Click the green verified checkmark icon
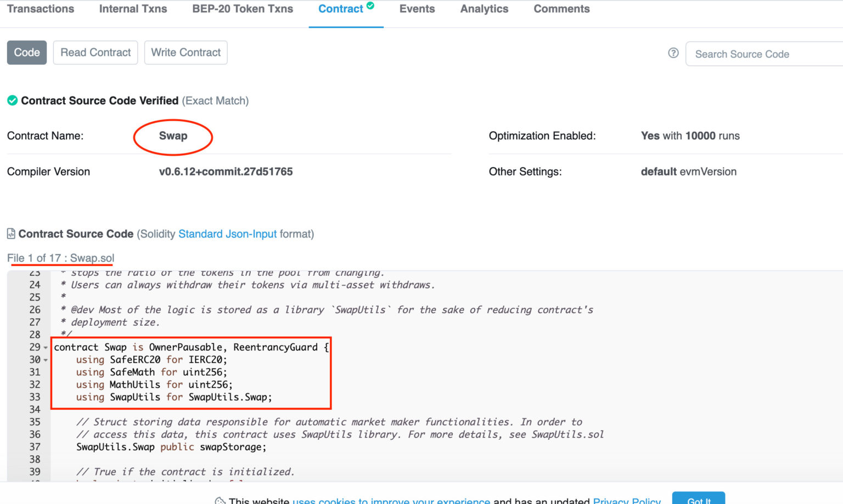 12,101
